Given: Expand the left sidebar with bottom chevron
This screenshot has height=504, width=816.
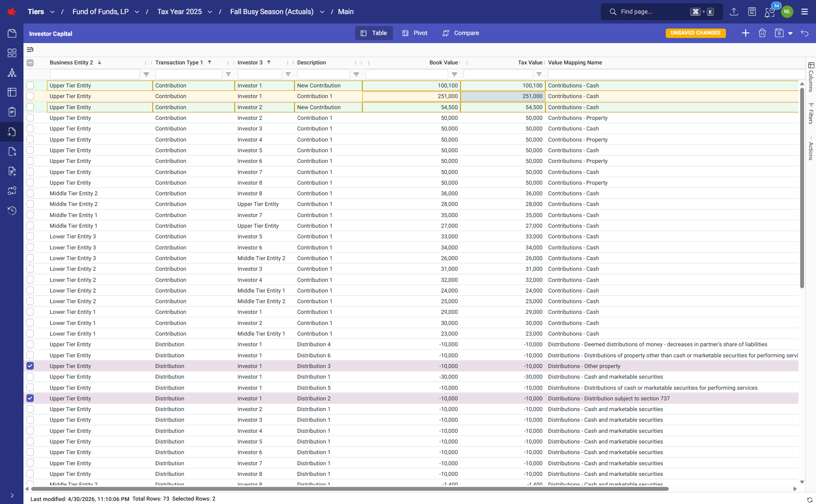Looking at the screenshot, I should [x=12, y=495].
